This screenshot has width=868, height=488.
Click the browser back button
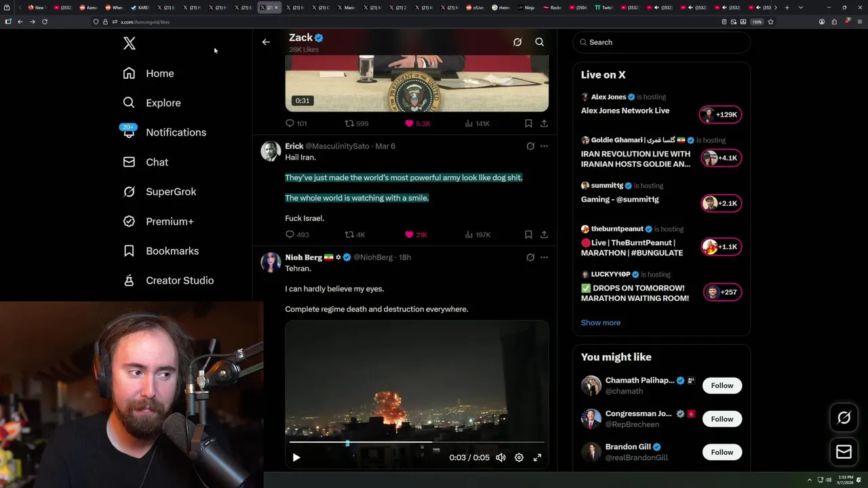(x=20, y=22)
